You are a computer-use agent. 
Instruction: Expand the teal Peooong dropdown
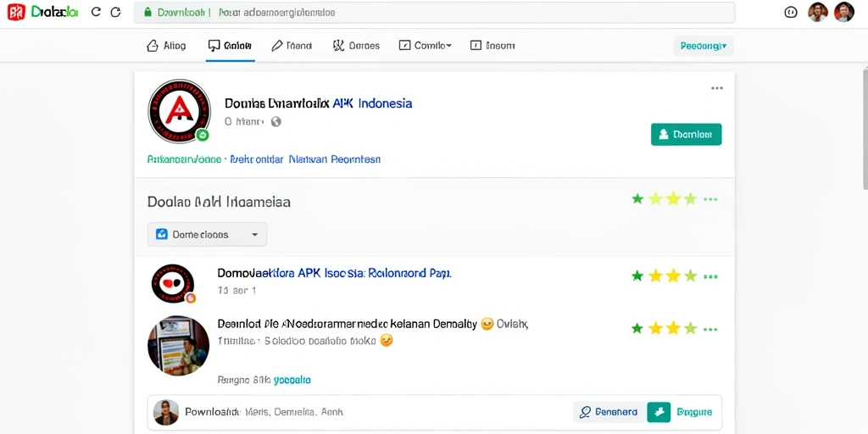point(704,46)
